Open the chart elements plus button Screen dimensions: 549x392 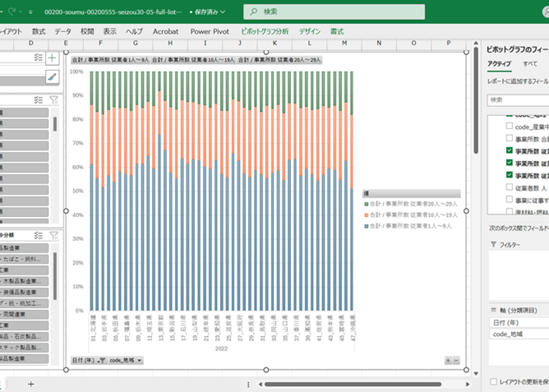point(52,58)
